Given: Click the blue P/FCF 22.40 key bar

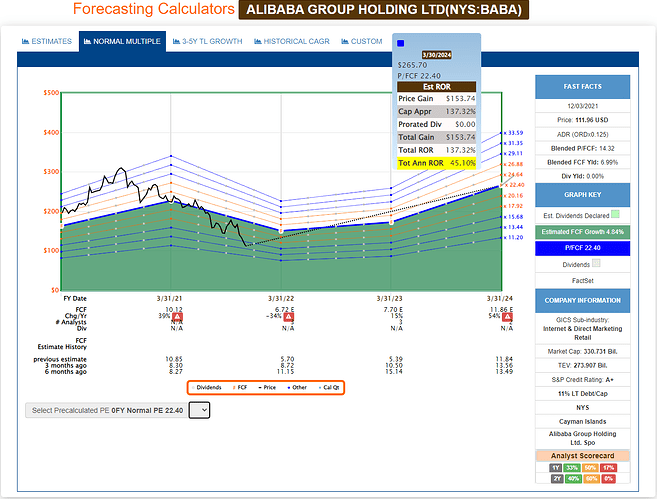Looking at the screenshot, I should pyautogui.click(x=582, y=248).
